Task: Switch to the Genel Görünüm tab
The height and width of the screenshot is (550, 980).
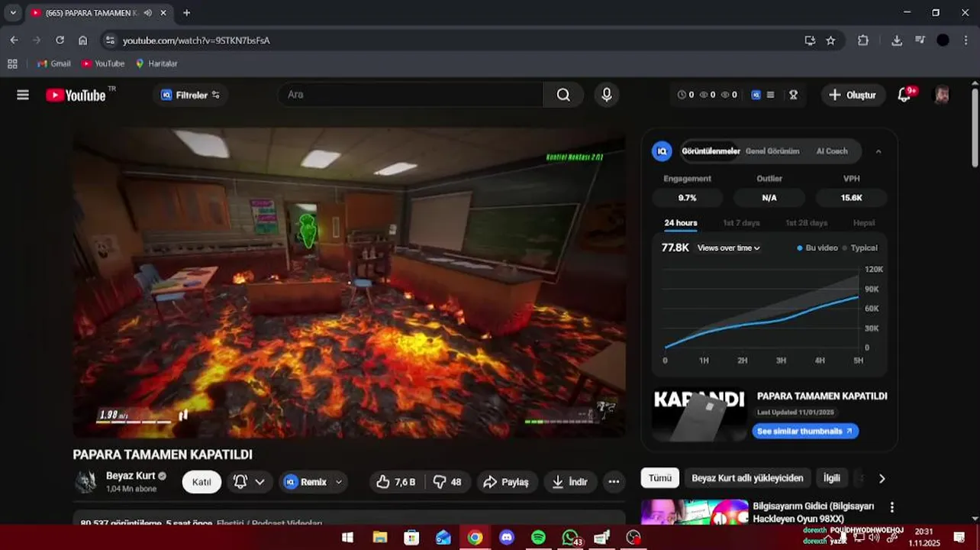Action: 772,151
